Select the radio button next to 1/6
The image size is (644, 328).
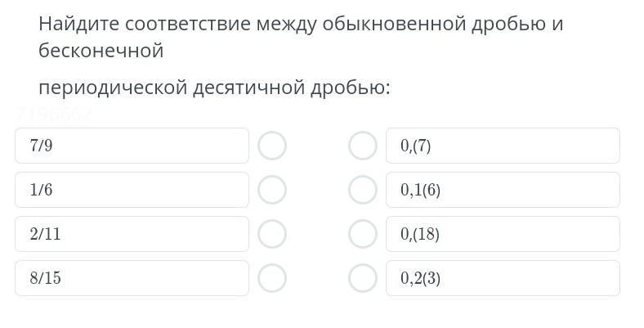click(x=272, y=191)
